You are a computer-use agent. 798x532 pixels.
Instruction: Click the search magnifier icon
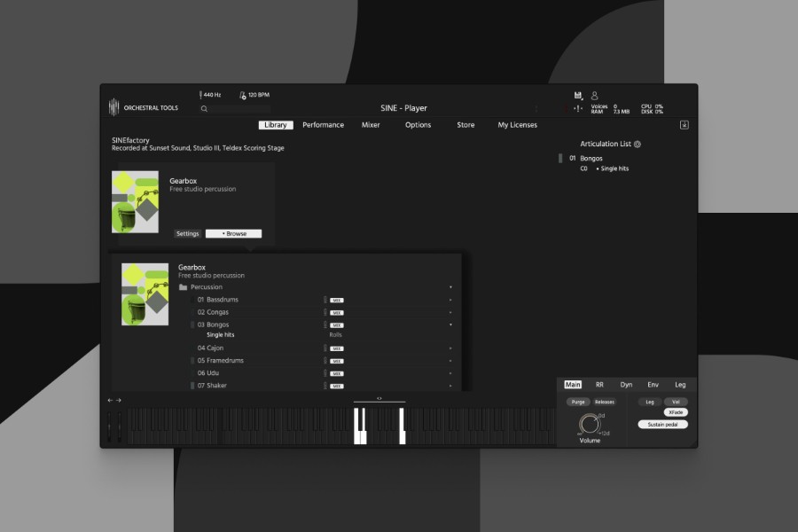tap(204, 109)
